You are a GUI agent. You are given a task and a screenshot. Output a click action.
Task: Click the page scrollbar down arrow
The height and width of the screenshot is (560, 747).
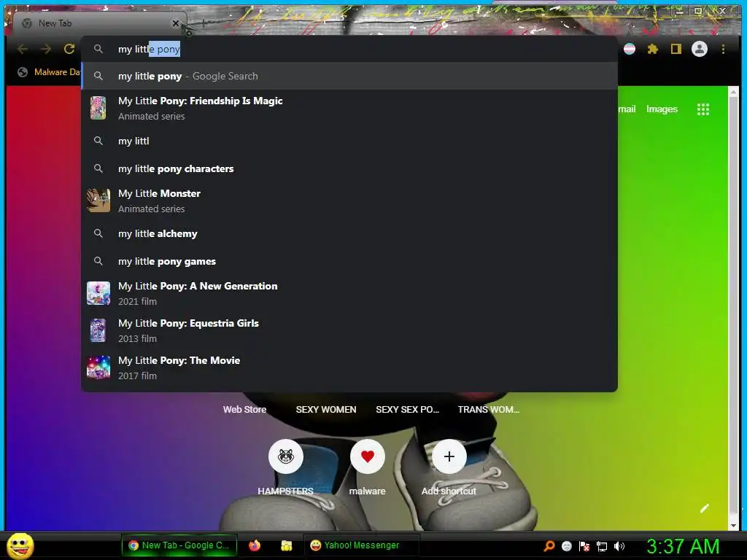733,525
